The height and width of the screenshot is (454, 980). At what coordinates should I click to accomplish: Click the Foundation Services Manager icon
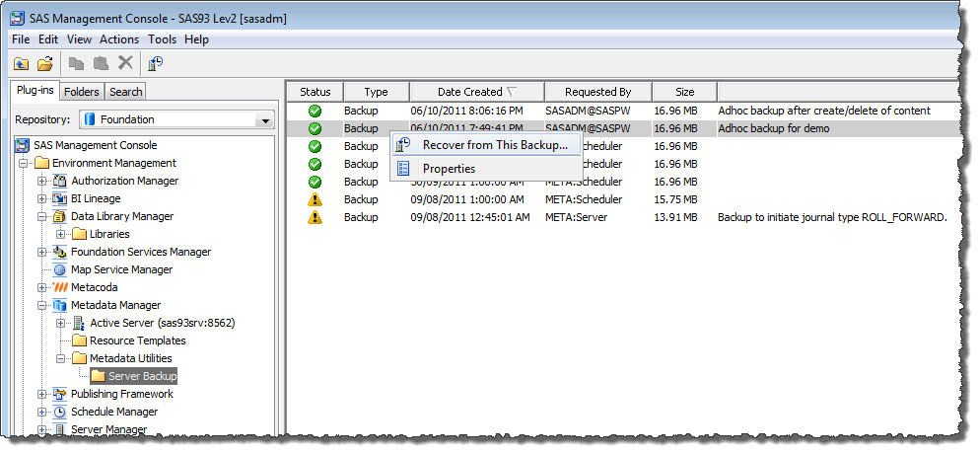click(60, 252)
